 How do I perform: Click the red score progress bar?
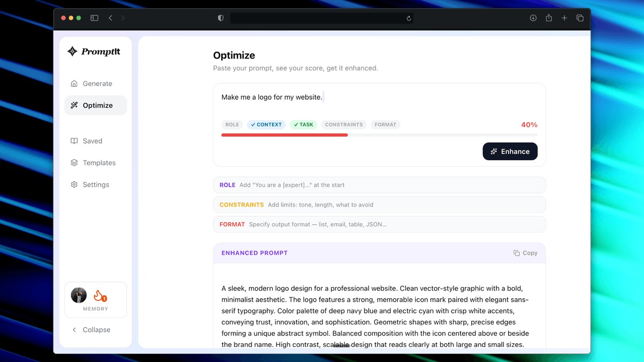click(284, 135)
